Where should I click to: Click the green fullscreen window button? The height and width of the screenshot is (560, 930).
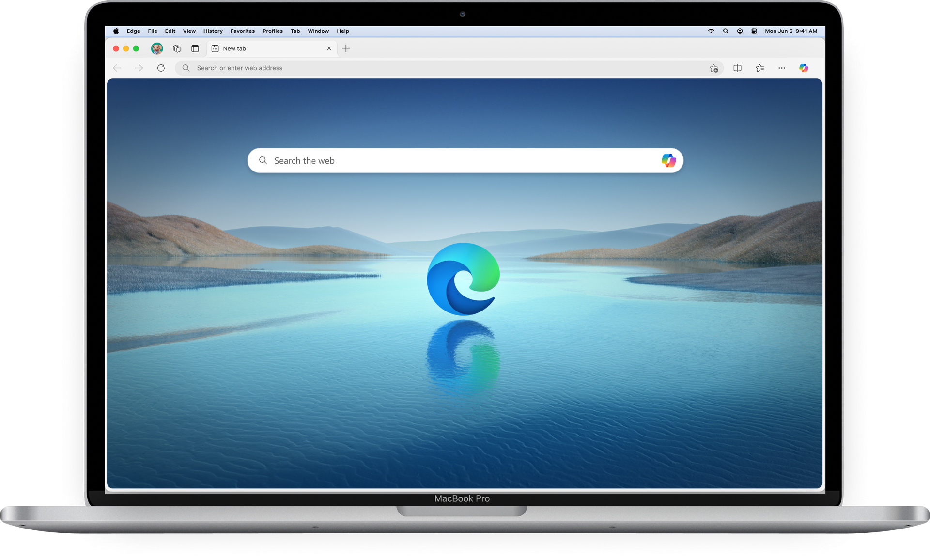136,48
